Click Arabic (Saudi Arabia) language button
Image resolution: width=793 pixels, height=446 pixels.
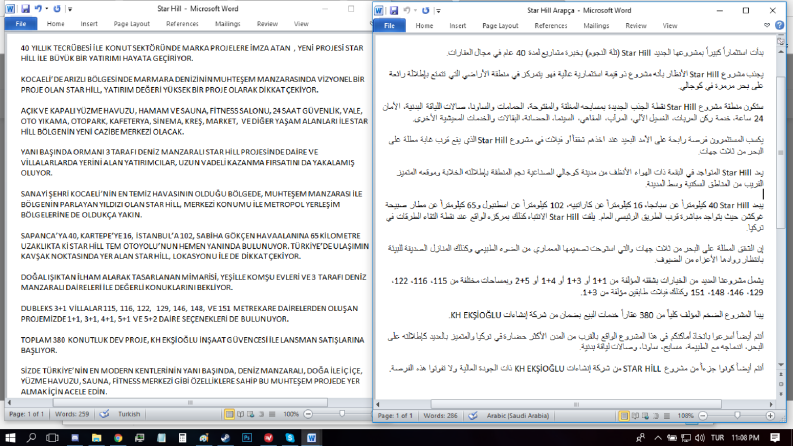517,416
